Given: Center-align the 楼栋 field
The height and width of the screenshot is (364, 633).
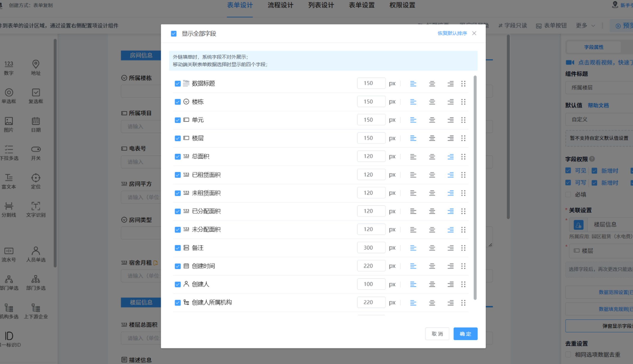Looking at the screenshot, I should click(x=432, y=102).
